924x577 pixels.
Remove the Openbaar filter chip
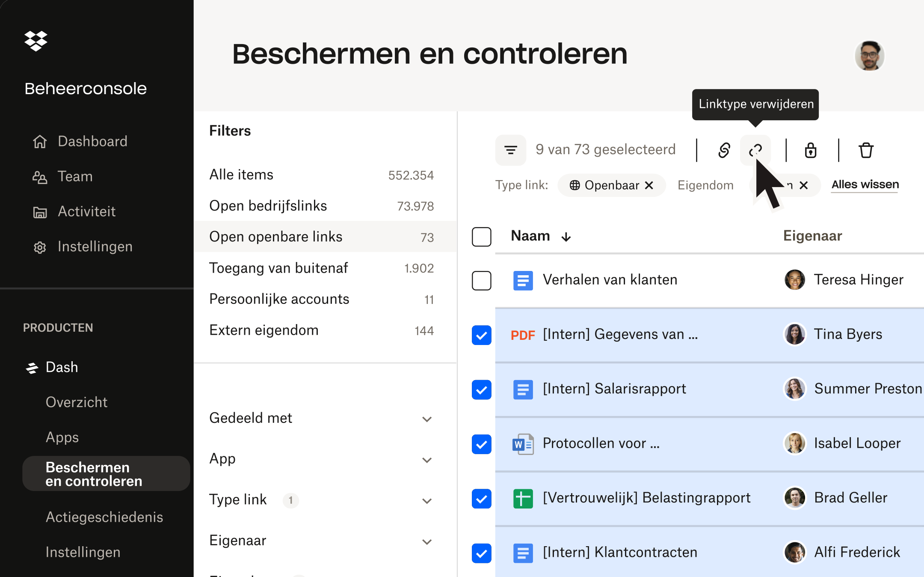click(x=649, y=185)
